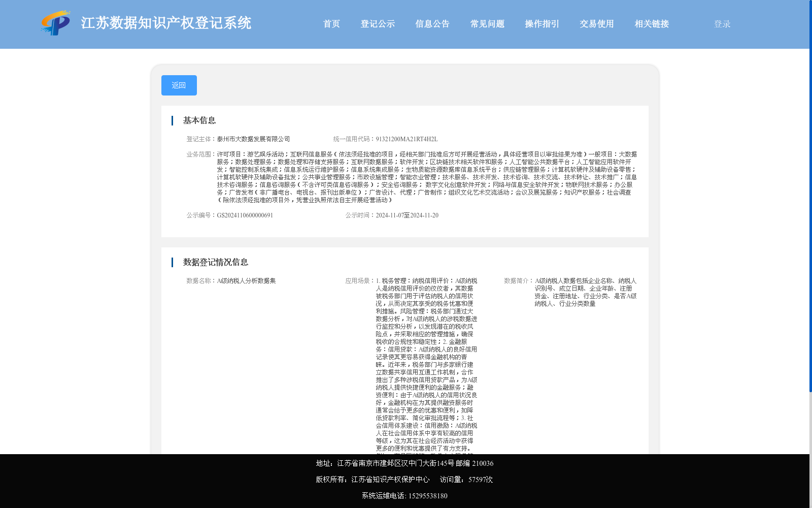The width and height of the screenshot is (812, 508).
Task: Click footer copyright 江苏省知识产权保护中心
Action: click(390, 480)
